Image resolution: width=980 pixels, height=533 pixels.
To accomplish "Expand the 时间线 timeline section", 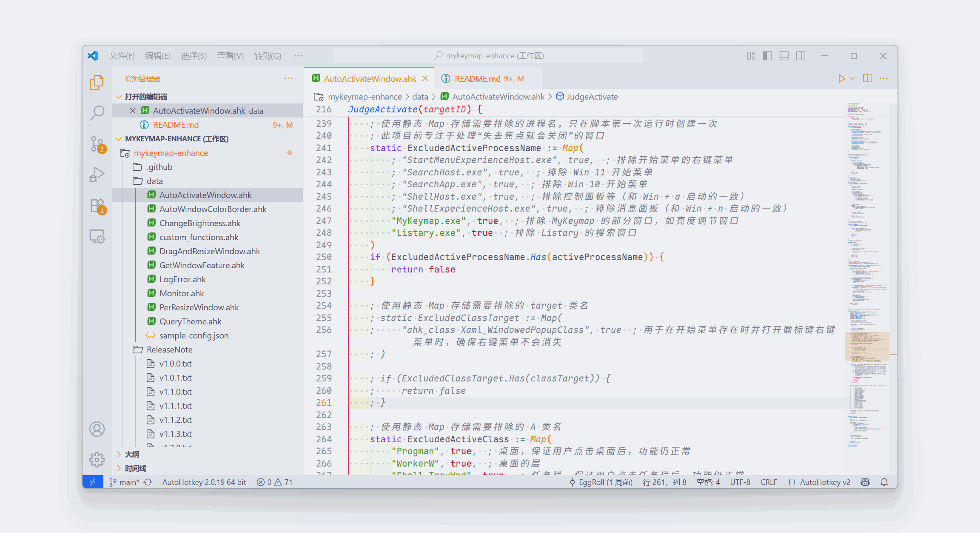I will coord(135,468).
